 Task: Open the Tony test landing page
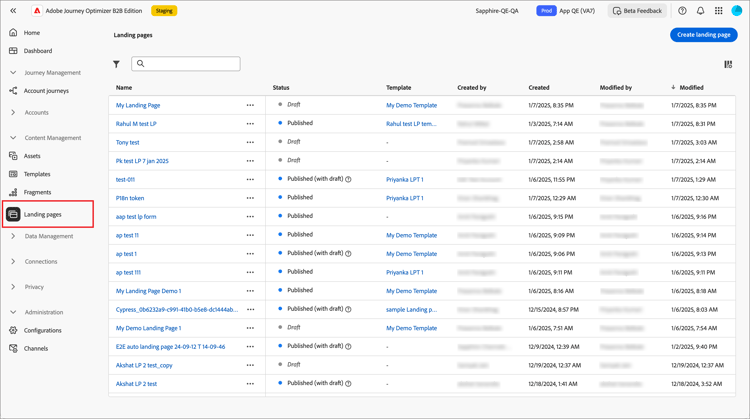[x=127, y=143]
